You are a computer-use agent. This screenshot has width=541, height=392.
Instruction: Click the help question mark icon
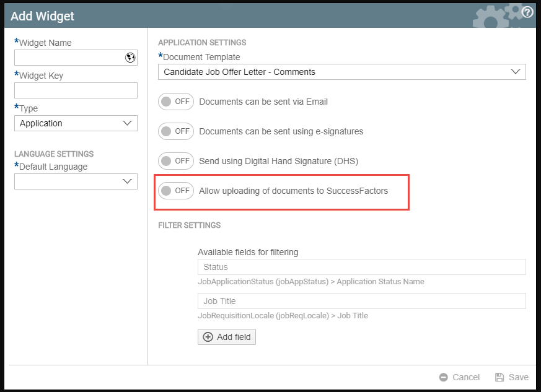click(x=527, y=12)
